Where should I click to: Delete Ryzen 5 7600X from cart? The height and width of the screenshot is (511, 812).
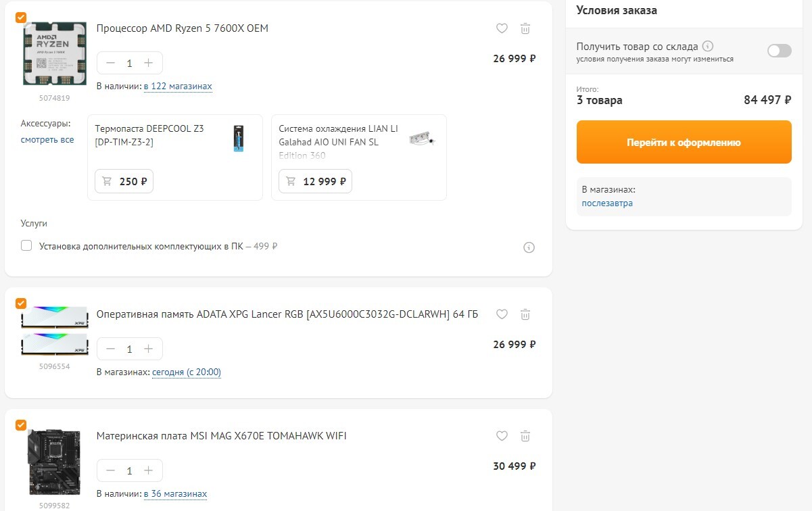525,28
